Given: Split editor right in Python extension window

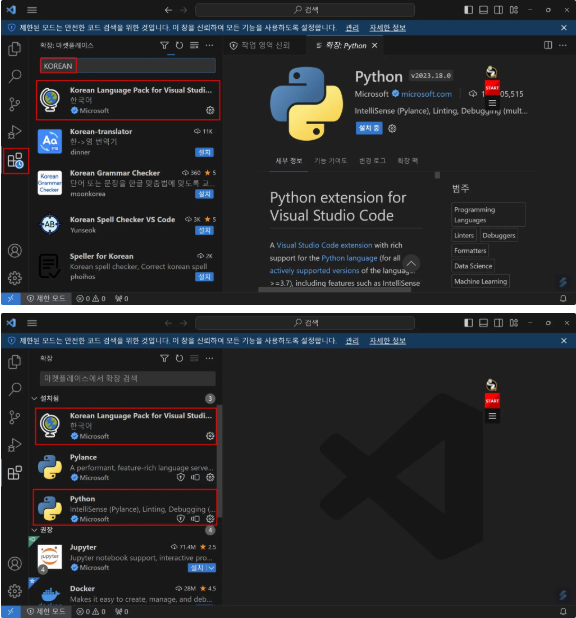Looking at the screenshot, I should pos(548,45).
